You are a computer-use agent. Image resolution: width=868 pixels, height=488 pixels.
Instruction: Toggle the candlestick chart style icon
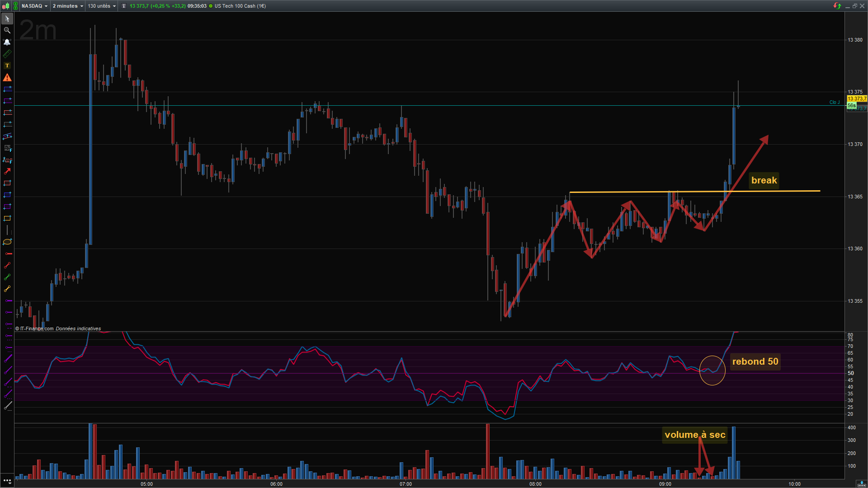click(5, 6)
